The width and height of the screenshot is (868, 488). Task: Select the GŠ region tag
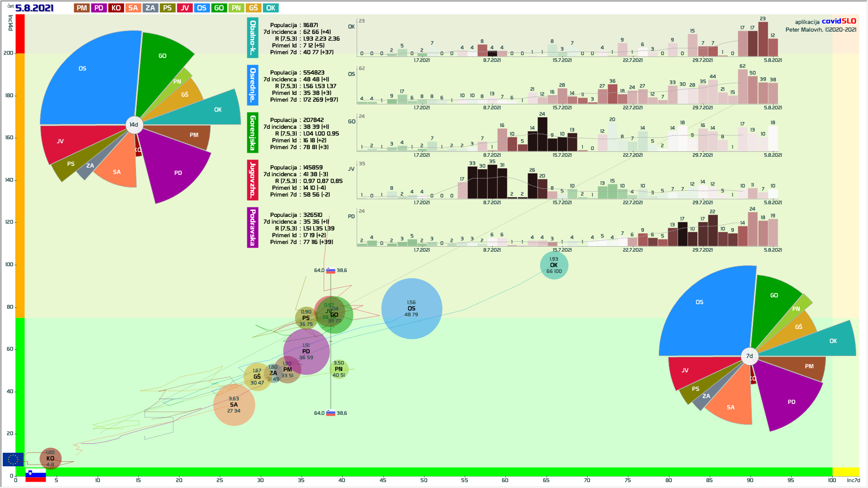click(253, 8)
